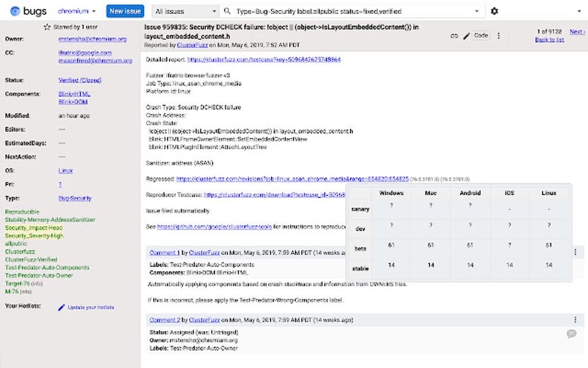
Task: Open the settings gear icon
Action: click(x=494, y=11)
